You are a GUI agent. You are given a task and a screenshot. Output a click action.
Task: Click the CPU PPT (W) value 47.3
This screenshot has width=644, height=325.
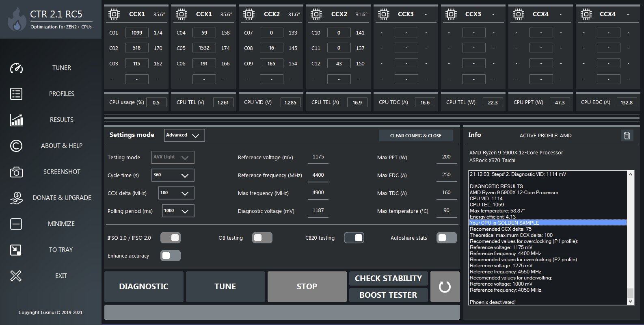[x=560, y=102]
